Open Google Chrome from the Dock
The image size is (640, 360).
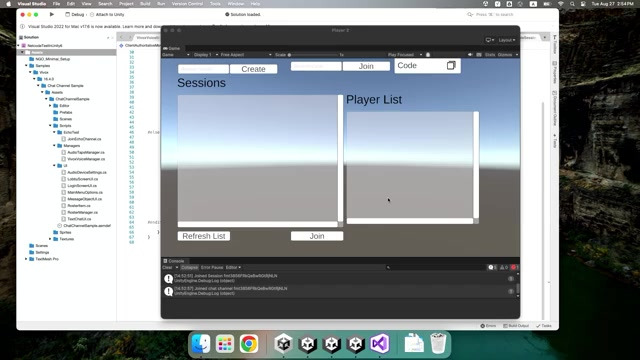click(249, 344)
